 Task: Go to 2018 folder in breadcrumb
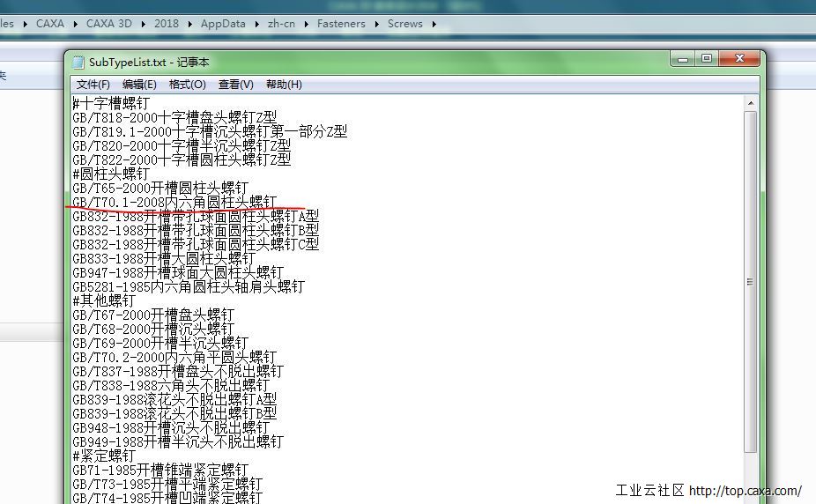[x=167, y=24]
